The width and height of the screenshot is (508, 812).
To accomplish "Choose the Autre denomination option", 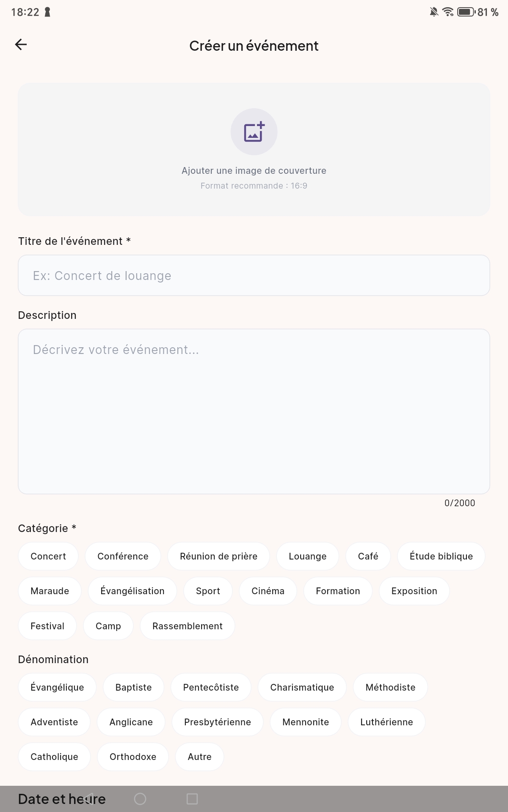I will 199,757.
